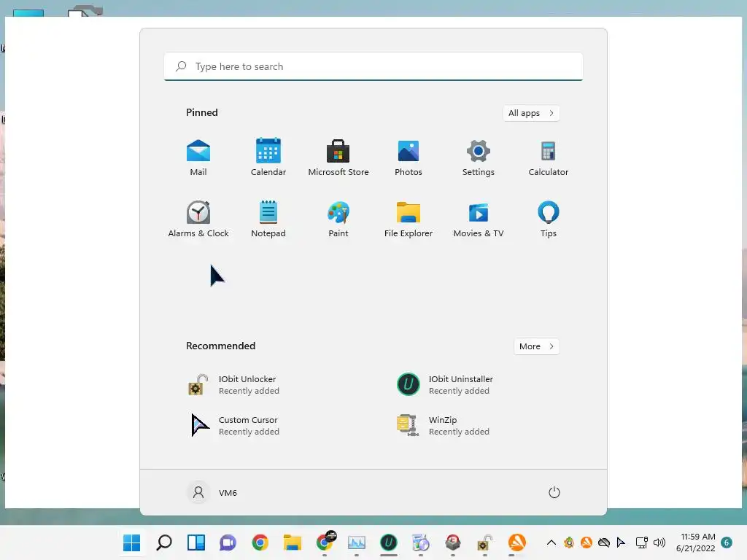The image size is (747, 560).
Task: Open the Power options button
Action: pos(554,492)
